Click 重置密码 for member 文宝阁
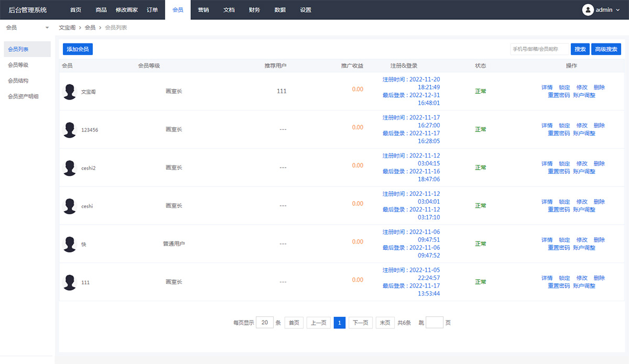Image resolution: width=629 pixels, height=364 pixels. pyautogui.click(x=559, y=95)
